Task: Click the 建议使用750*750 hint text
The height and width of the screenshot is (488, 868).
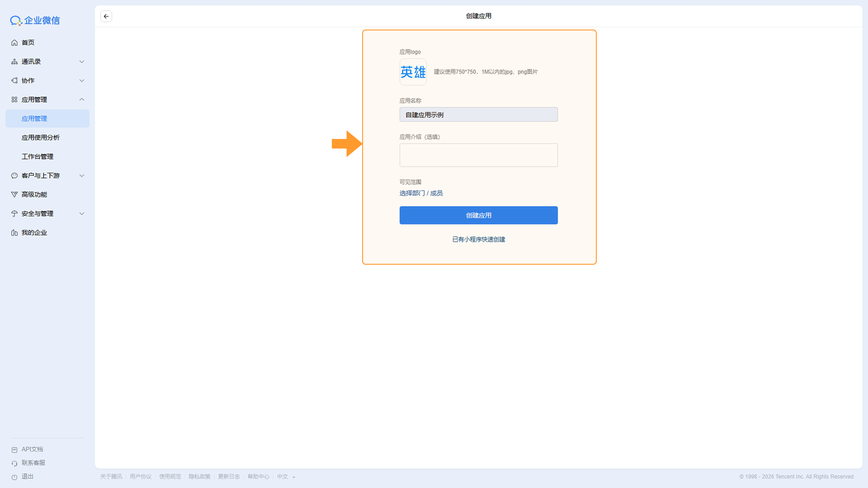Action: [x=486, y=72]
